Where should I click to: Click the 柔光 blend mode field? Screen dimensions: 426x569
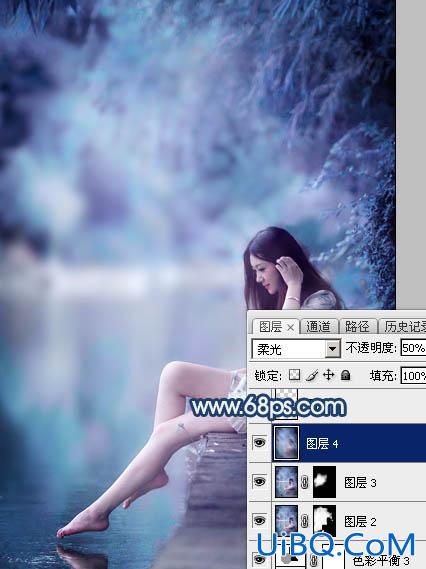click(296, 349)
